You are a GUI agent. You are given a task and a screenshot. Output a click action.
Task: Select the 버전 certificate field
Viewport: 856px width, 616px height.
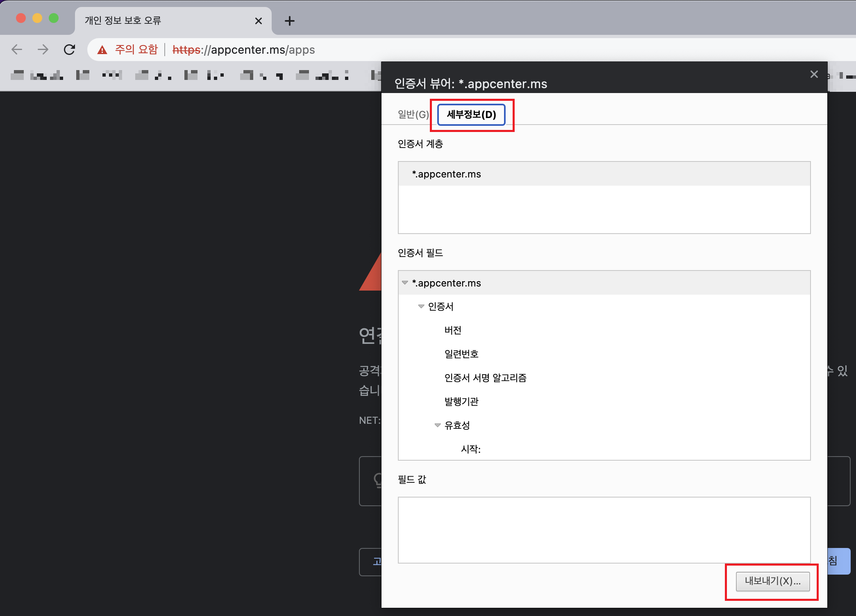click(x=453, y=330)
